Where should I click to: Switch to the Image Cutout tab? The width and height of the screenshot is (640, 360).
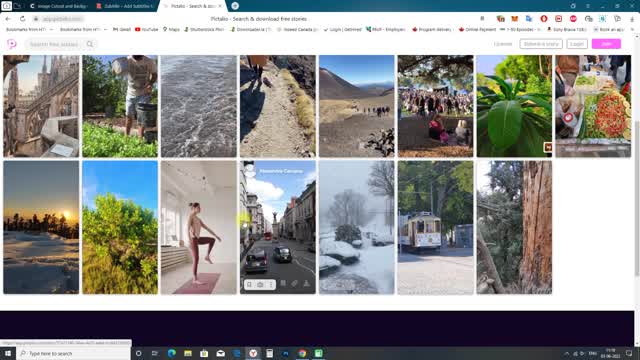point(58,6)
